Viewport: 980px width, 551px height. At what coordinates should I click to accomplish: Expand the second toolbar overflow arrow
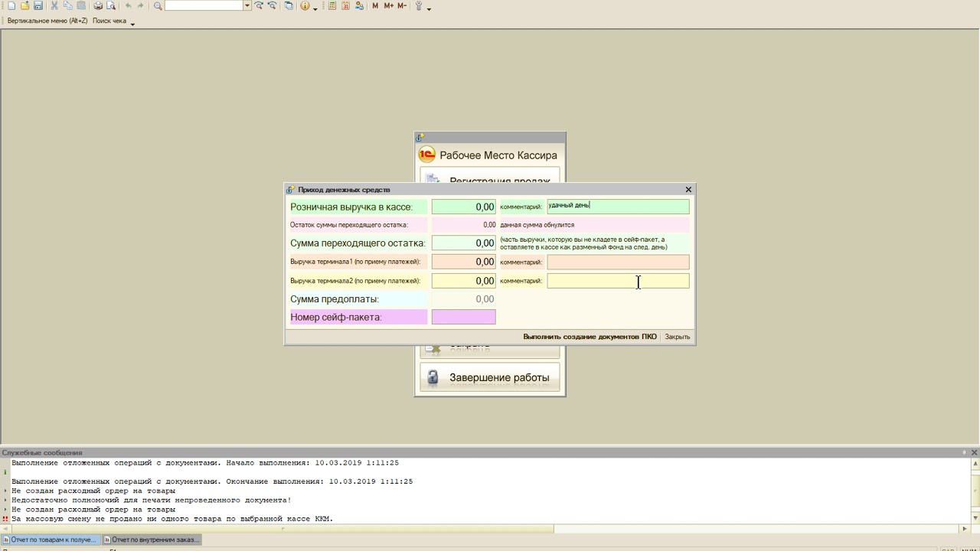click(x=132, y=23)
